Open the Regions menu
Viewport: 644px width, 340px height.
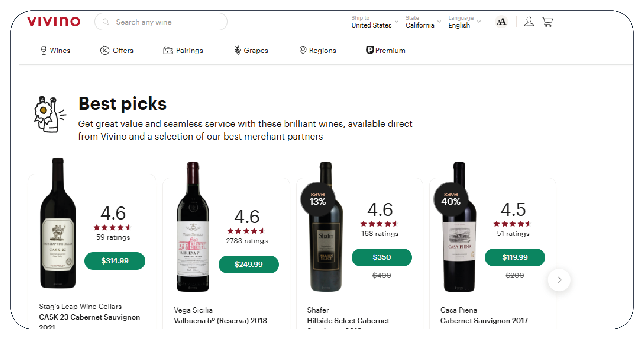coord(318,50)
